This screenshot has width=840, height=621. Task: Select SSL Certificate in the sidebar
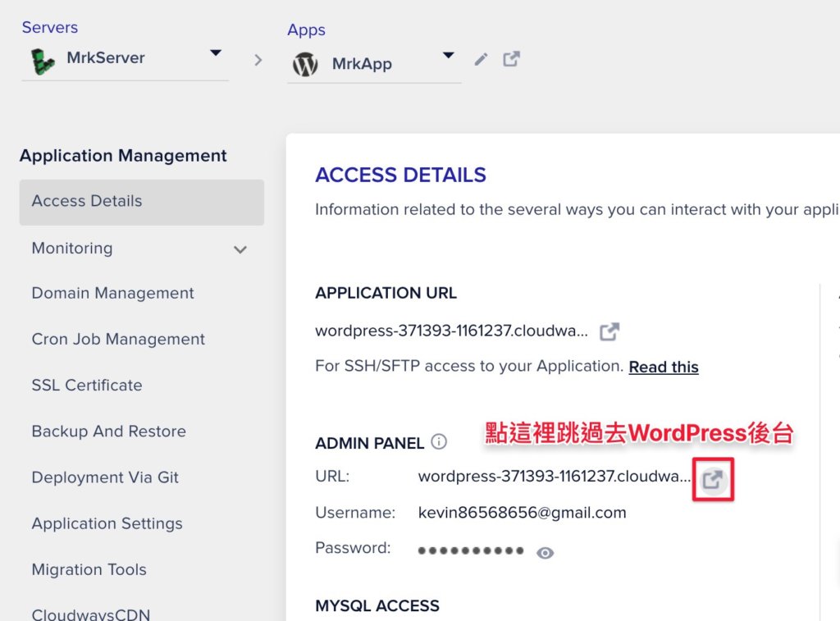tap(87, 386)
